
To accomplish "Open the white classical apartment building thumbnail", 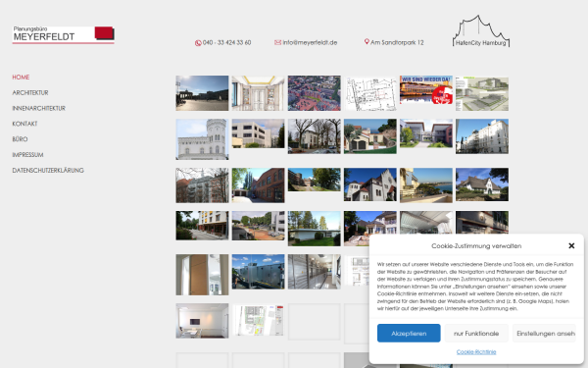I will (482, 136).
